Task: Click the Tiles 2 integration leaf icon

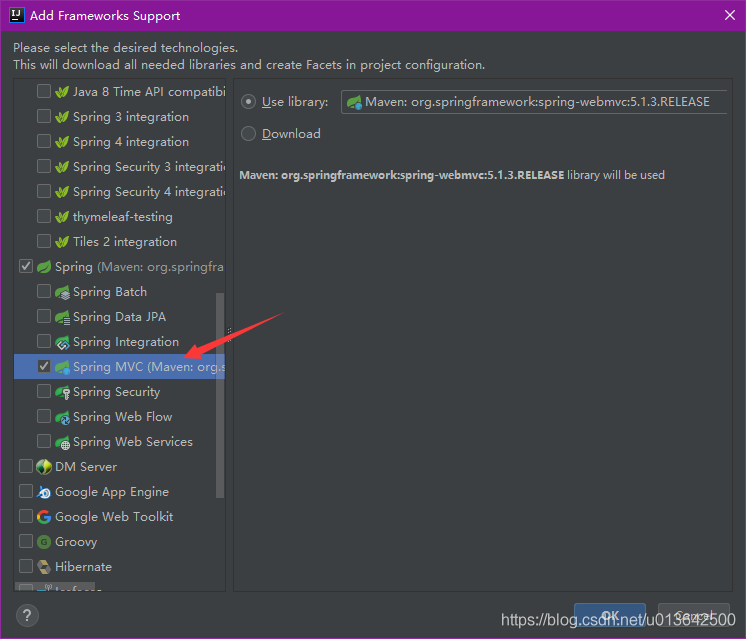Action: pos(62,242)
